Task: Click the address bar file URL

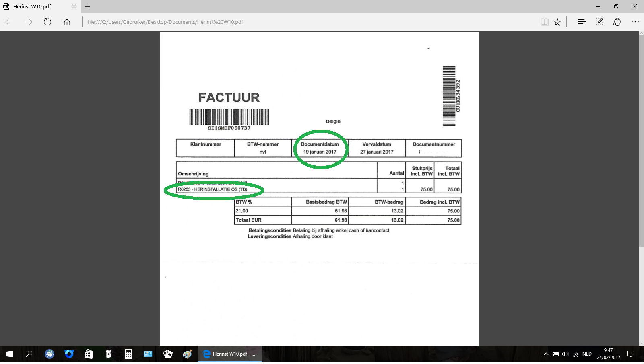Action: point(165,22)
